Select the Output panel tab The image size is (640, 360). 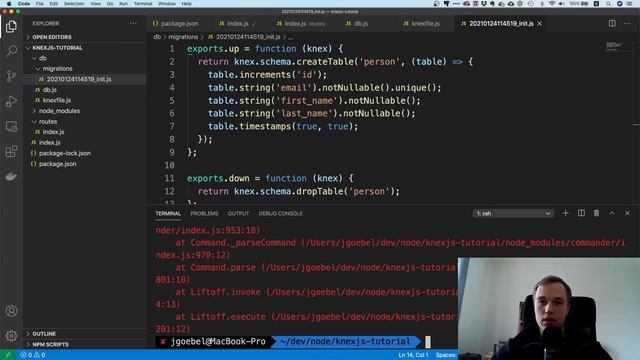pos(238,213)
